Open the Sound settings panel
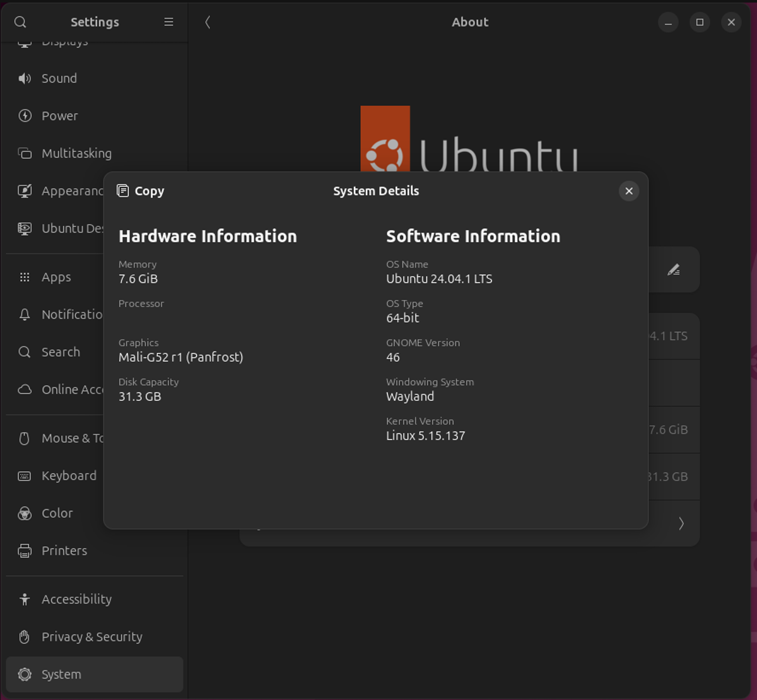 95,78
